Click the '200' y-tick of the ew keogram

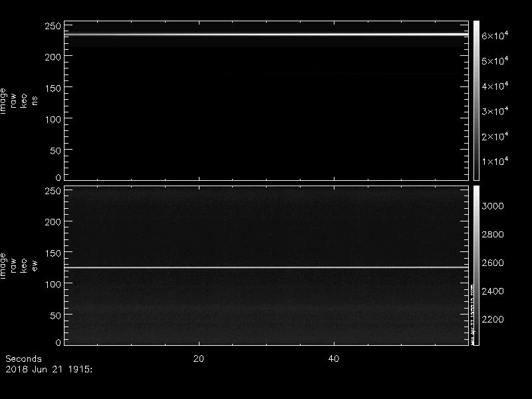53,222
